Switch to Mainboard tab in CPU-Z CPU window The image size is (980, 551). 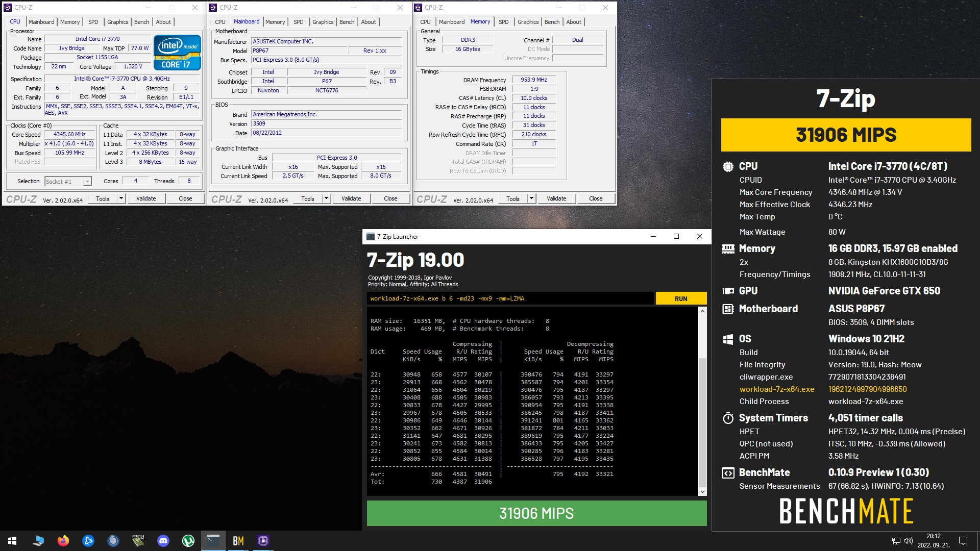pyautogui.click(x=41, y=22)
